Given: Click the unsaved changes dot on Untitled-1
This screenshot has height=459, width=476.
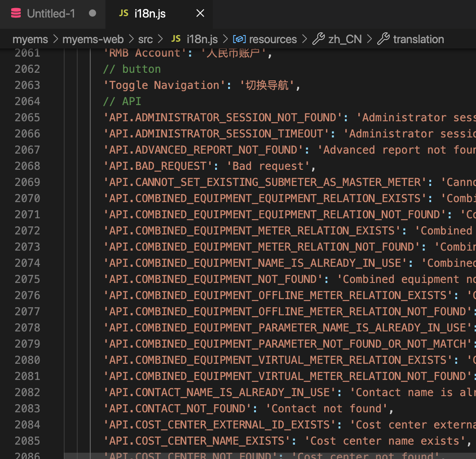Looking at the screenshot, I should point(92,13).
